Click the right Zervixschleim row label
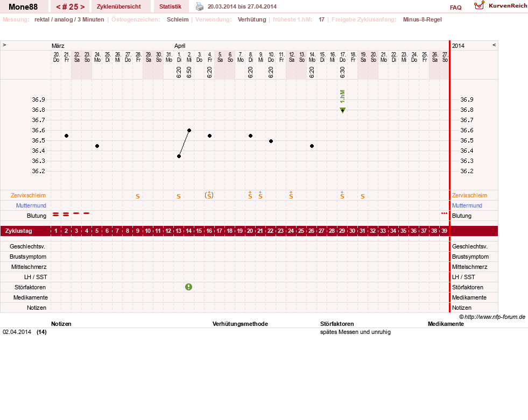This screenshot has width=528, height=420. tap(469, 195)
